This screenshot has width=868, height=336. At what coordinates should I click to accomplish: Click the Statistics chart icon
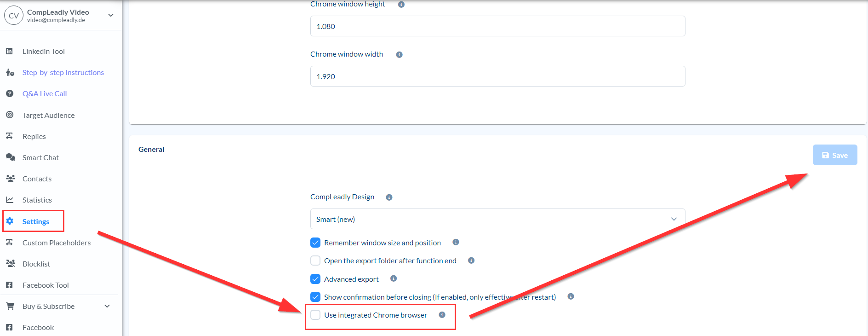point(9,199)
